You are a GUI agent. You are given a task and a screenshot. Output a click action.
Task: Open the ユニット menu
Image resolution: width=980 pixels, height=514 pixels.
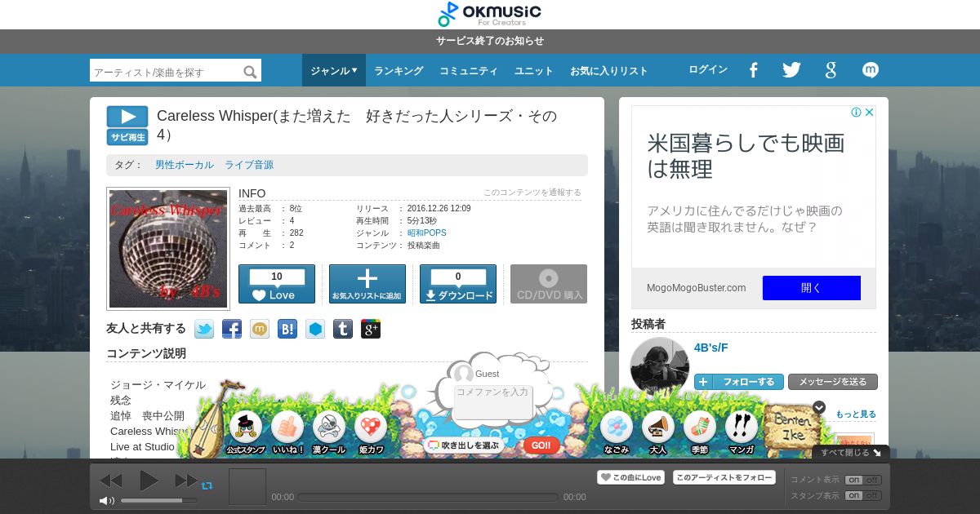tap(534, 71)
